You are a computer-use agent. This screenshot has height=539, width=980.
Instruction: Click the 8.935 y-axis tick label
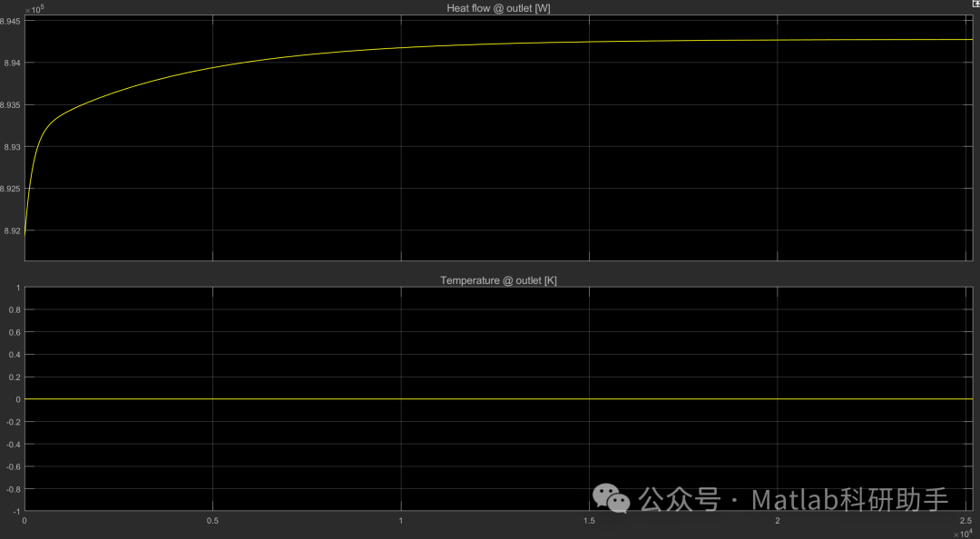(11, 105)
